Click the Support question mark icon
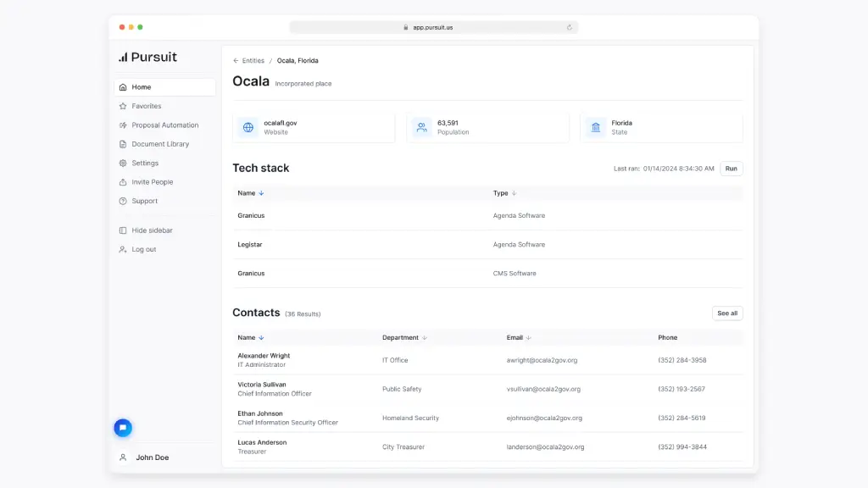Viewport: 868px width, 488px height. (x=123, y=202)
